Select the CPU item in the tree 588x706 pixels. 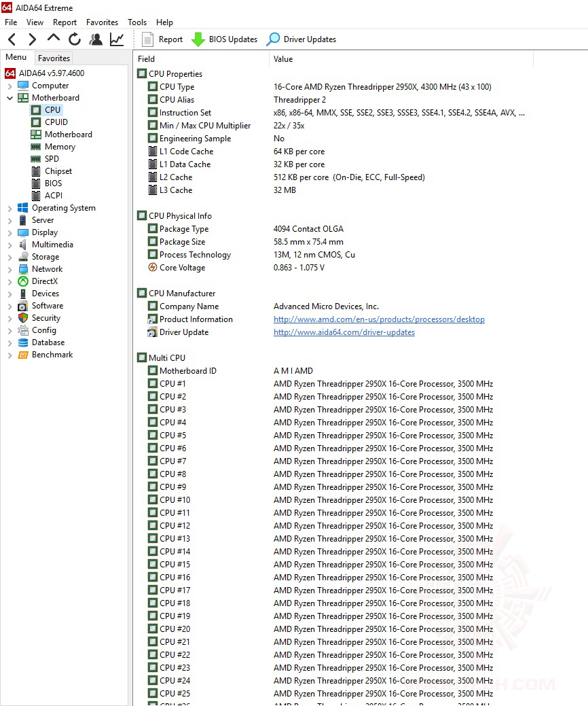click(52, 110)
